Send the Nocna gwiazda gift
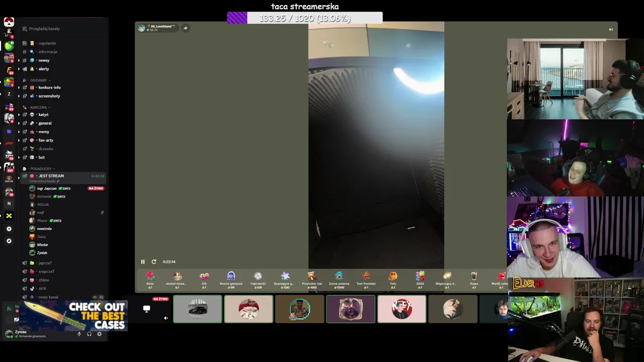 231,280
